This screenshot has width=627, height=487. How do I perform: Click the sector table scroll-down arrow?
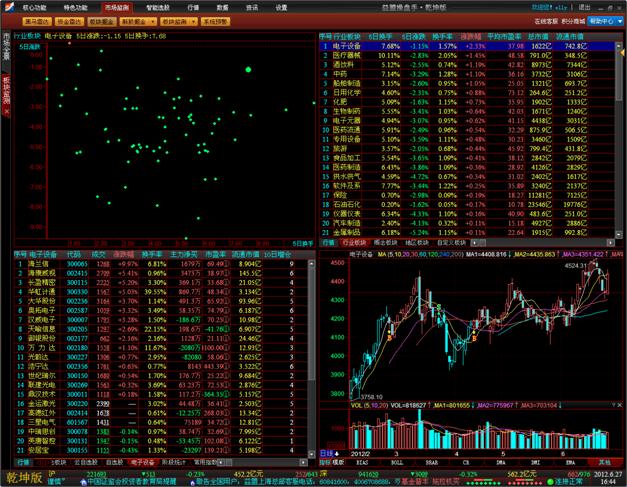619,234
